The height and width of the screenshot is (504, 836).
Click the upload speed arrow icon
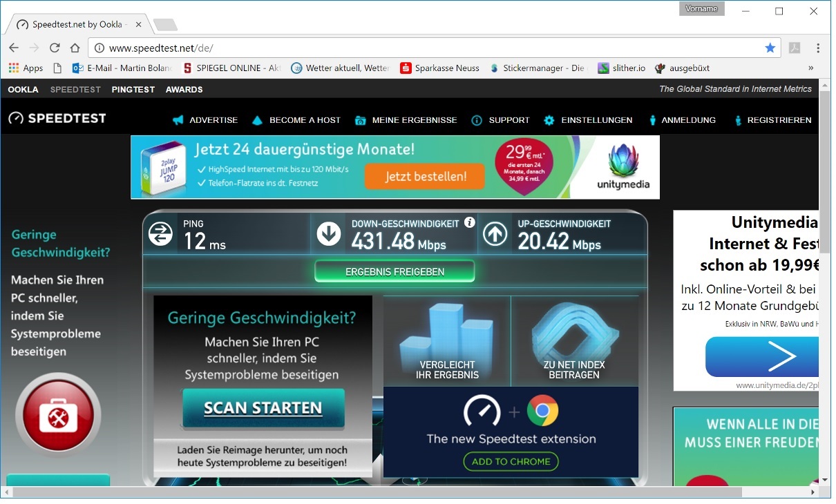click(x=495, y=234)
